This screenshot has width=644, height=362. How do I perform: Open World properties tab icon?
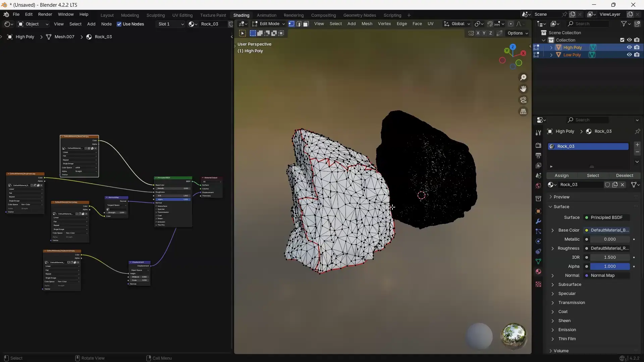click(x=538, y=186)
